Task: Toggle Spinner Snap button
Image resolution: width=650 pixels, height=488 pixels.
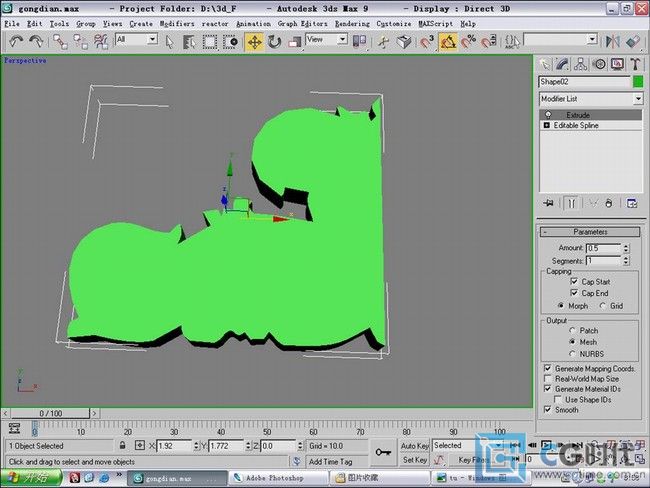Action: tap(489, 41)
